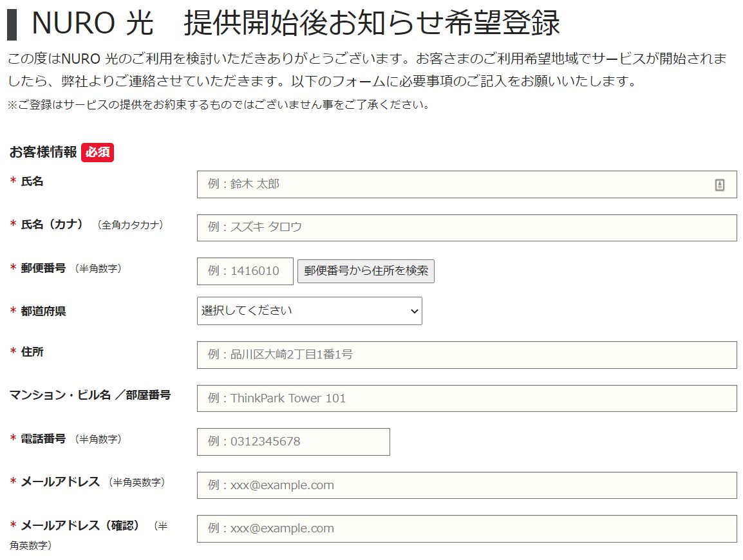
Task: Open the 都道府県 dropdown arrow
Action: coord(414,312)
